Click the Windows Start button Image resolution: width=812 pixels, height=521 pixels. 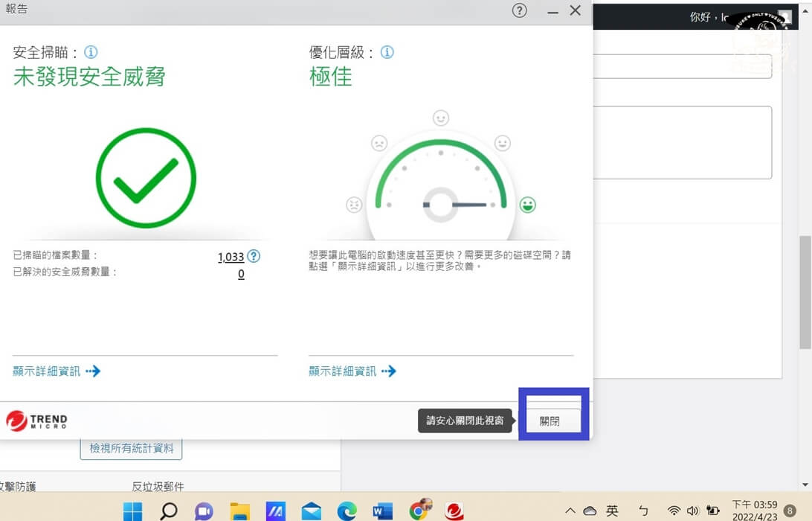click(x=132, y=511)
